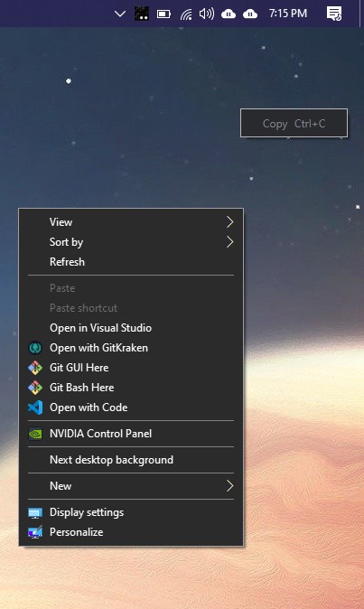Click the GitKraken logo icon
Image resolution: width=364 pixels, height=609 pixels.
click(x=35, y=348)
